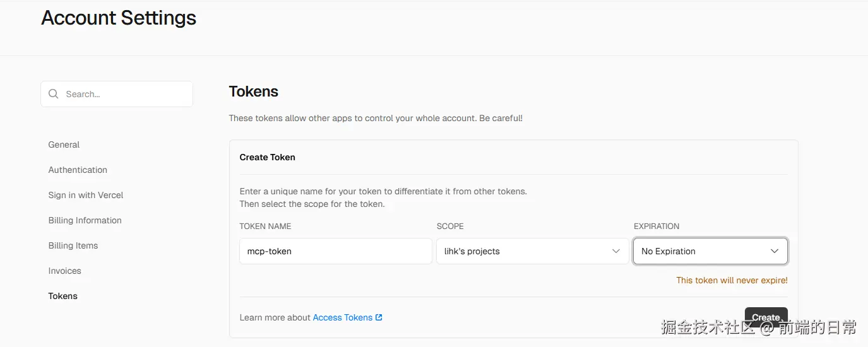Go to Authentication settings
Image resolution: width=868 pixels, height=347 pixels.
(78, 170)
